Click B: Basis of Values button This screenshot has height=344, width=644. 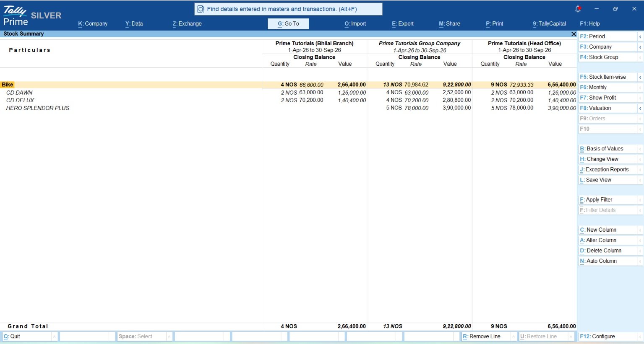coord(607,149)
